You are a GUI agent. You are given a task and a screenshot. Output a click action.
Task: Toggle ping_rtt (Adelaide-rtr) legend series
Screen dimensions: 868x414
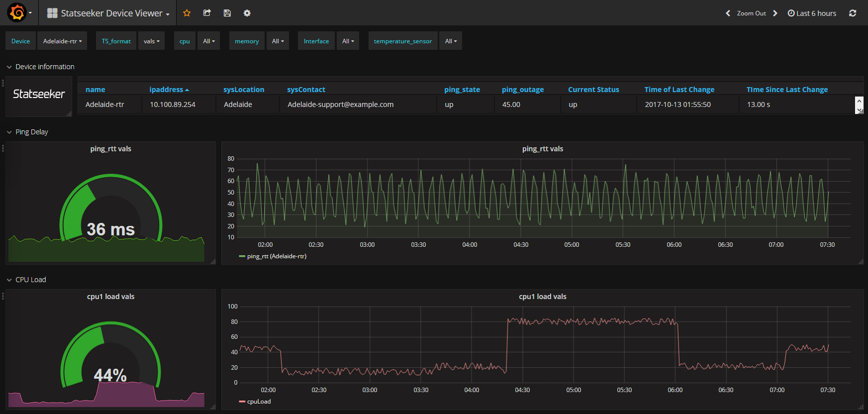point(273,256)
